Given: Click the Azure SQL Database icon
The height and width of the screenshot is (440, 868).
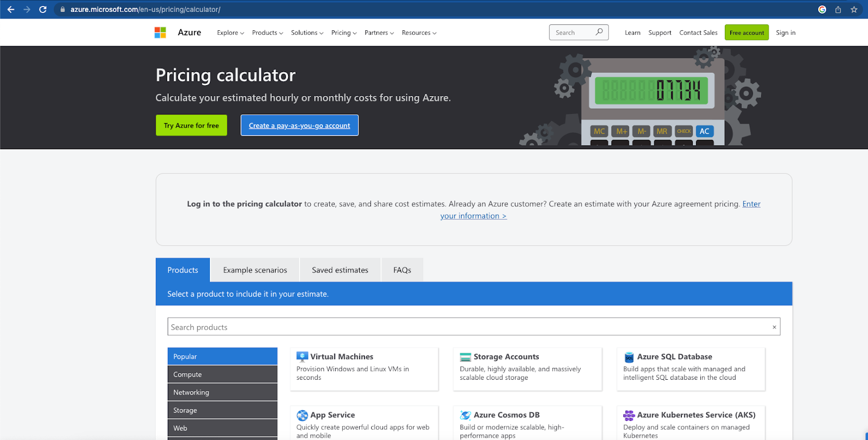Looking at the screenshot, I should tap(629, 357).
